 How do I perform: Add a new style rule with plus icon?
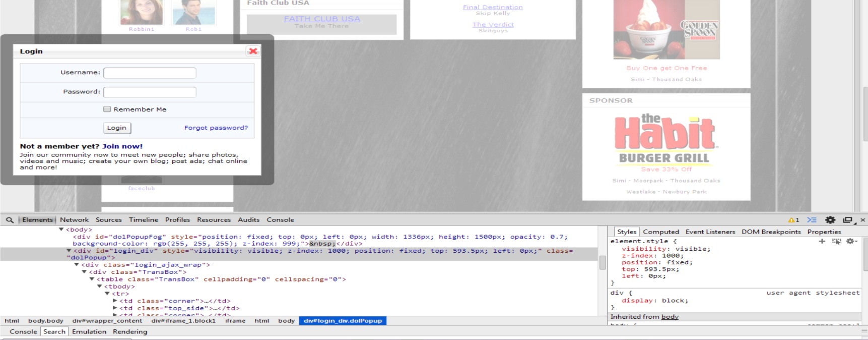pyautogui.click(x=822, y=241)
